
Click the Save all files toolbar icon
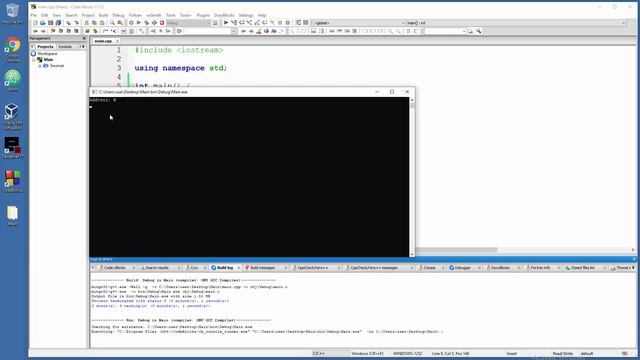click(58, 23)
